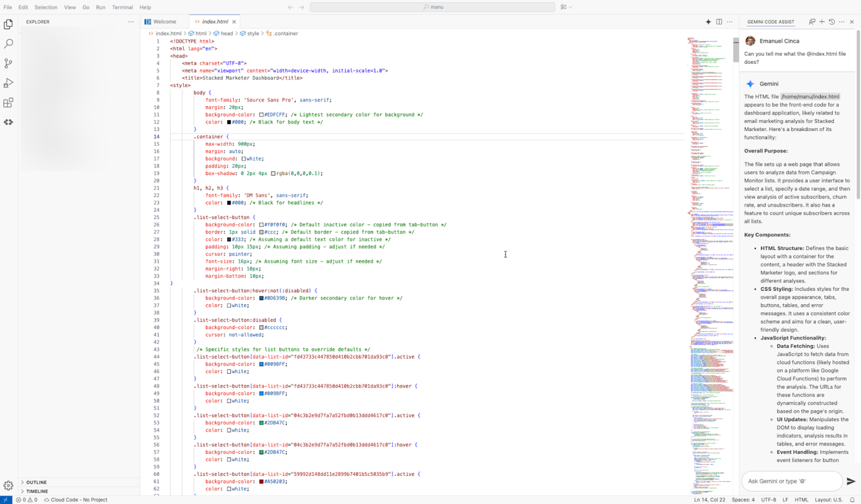Viewport: 861px width, 504px height.
Task: Click the Split Editor Right icon
Action: tap(719, 22)
